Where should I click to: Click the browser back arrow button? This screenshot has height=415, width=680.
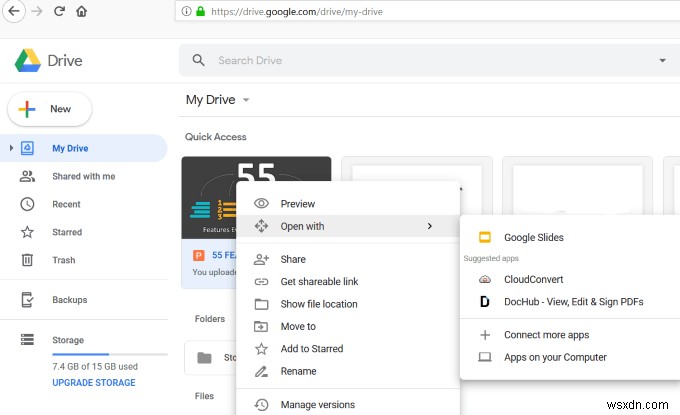pyautogui.click(x=14, y=11)
